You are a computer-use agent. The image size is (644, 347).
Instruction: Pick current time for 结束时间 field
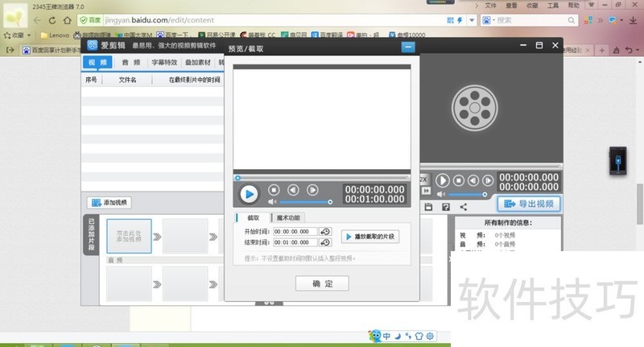325,242
